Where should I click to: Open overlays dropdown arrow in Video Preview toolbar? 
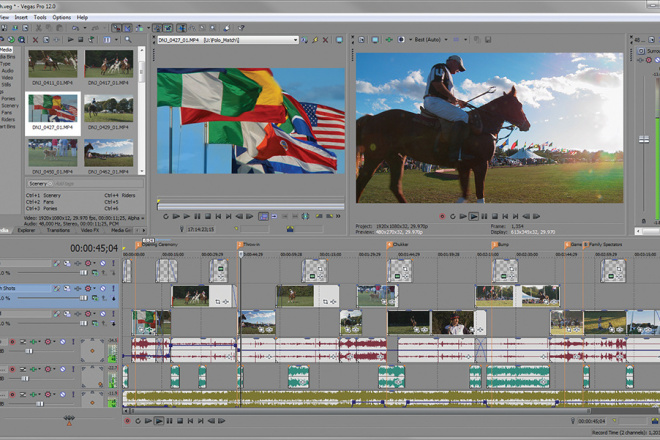click(x=466, y=40)
